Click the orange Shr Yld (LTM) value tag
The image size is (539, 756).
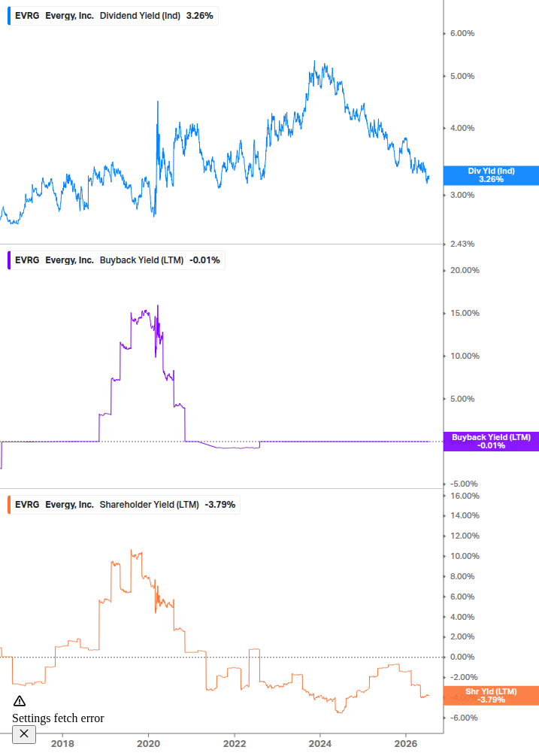pyautogui.click(x=491, y=696)
